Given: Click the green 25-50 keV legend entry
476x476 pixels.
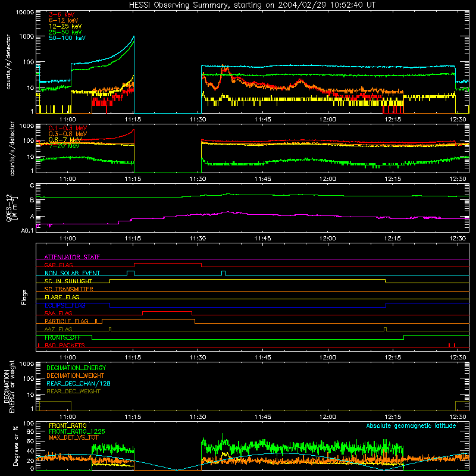Looking at the screenshot, I should tap(65, 32).
